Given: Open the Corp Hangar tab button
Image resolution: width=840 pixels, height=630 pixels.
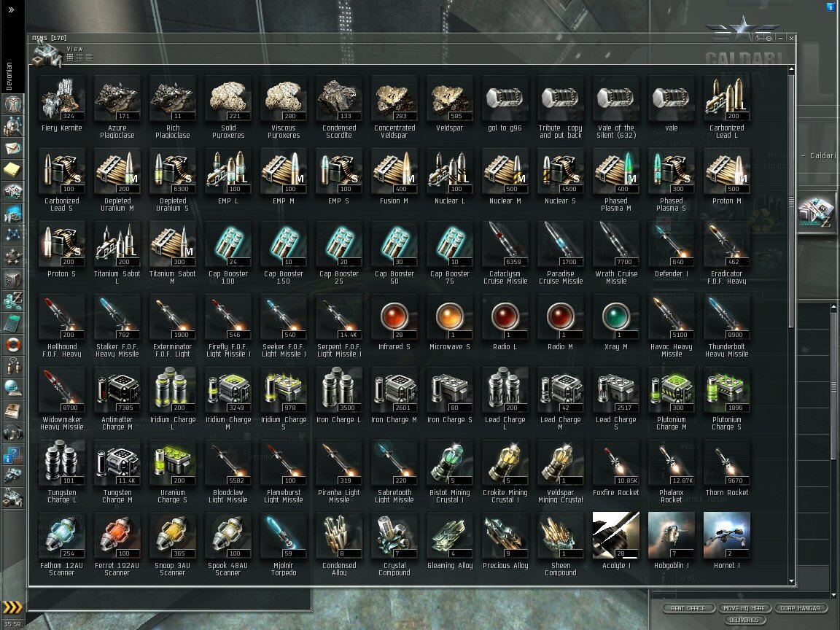Looking at the screenshot, I should 801,608.
